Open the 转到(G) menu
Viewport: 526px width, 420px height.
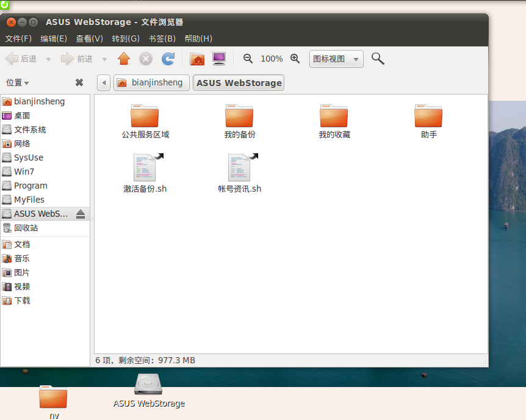(x=126, y=38)
